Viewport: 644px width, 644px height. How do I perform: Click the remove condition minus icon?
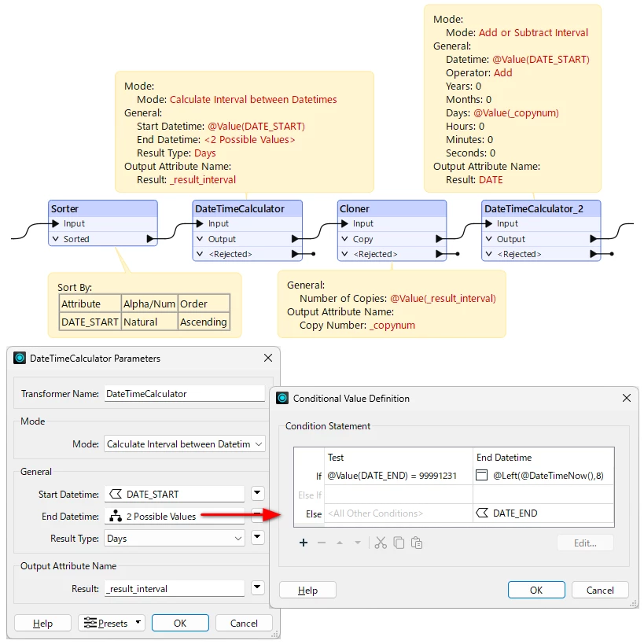322,543
